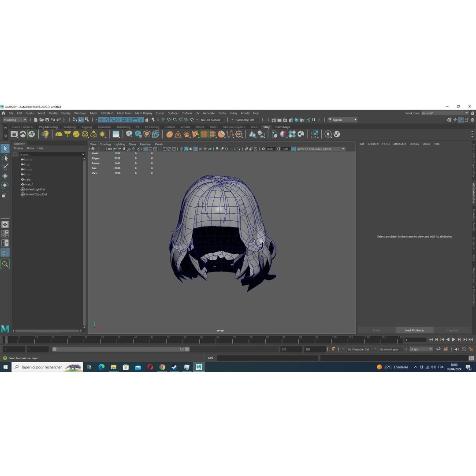Screen dimensions: 476x476
Task: Open the Outliner search filter dropdown arrow
Action: tap(83, 155)
